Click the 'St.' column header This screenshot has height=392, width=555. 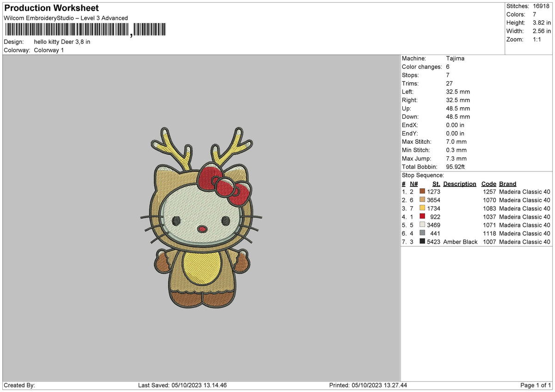pos(436,184)
